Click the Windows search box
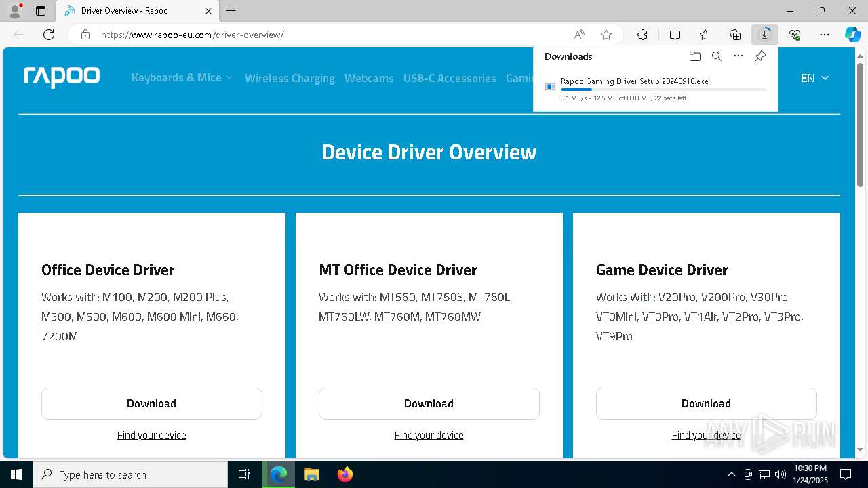The image size is (868, 488). click(x=130, y=474)
